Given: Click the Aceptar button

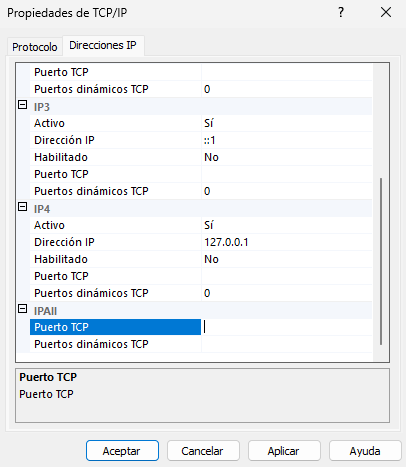Looking at the screenshot, I should click(x=122, y=451).
